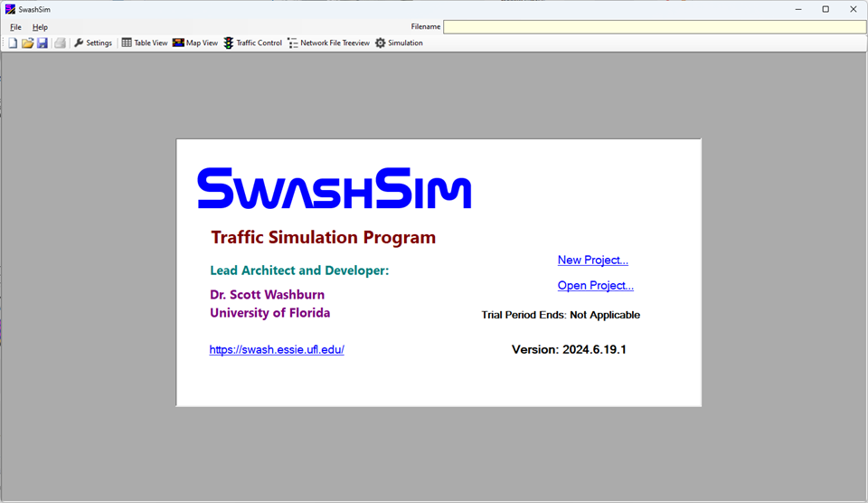Open Settings from the toolbar

click(93, 43)
